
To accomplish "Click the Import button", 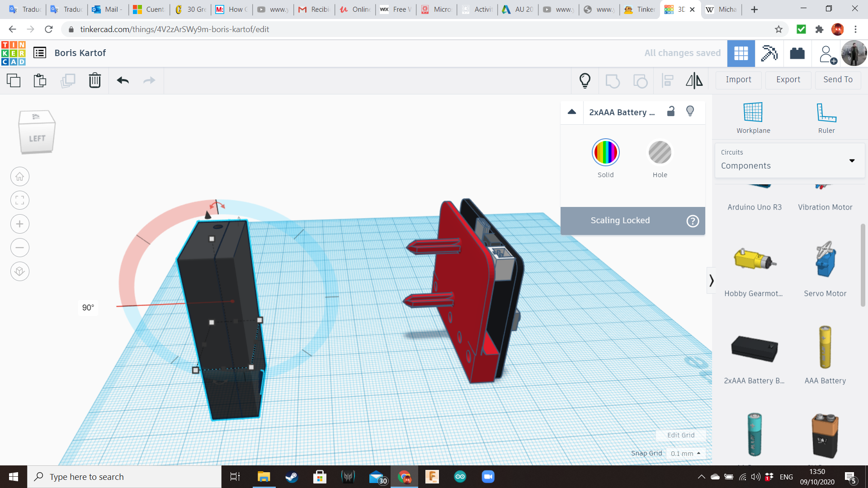I will pyautogui.click(x=738, y=80).
